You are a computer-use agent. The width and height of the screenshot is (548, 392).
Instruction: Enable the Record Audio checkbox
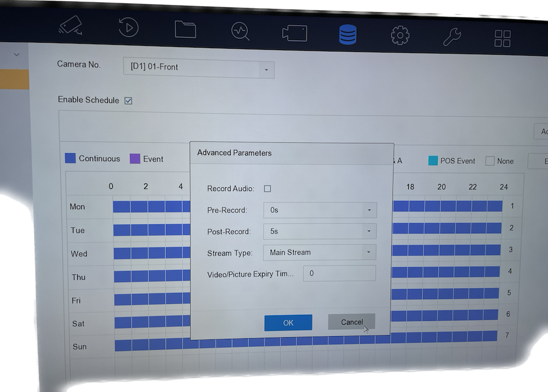click(x=267, y=189)
